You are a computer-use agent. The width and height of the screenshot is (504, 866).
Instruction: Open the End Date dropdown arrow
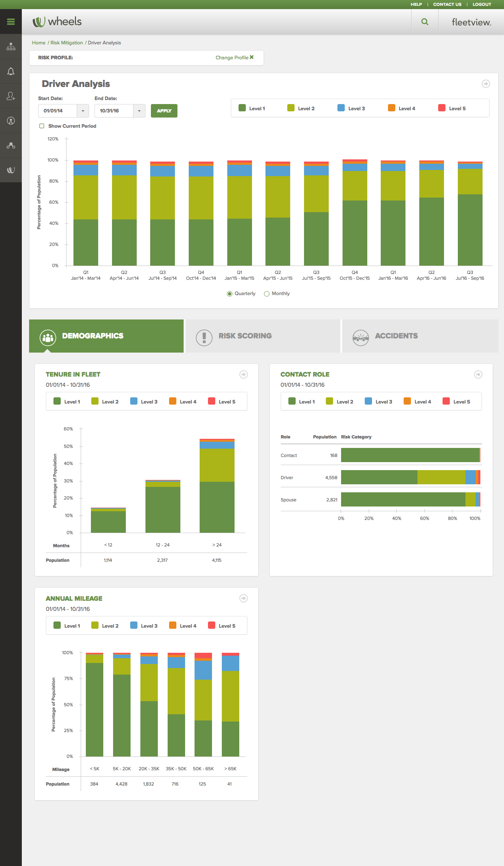[x=139, y=111]
